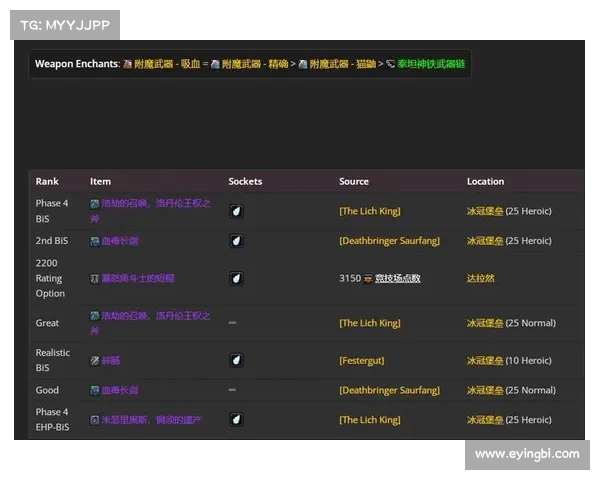Click the arena points currency icon beside 3150

pyautogui.click(x=368, y=278)
